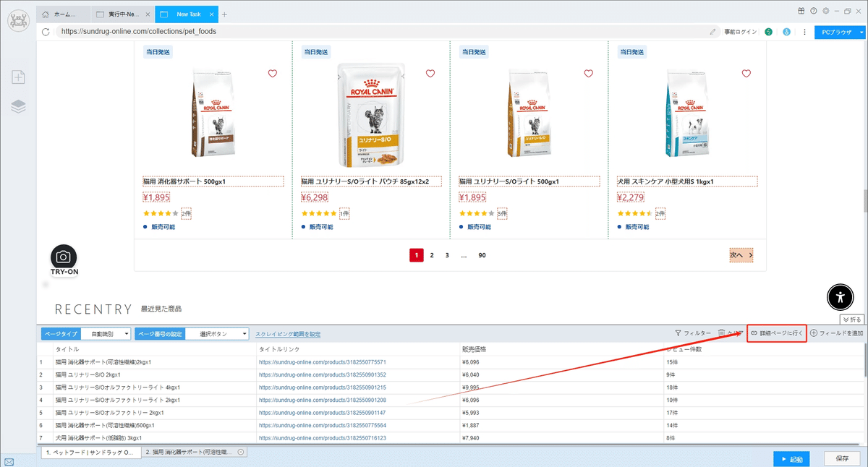Screen dimensions: 868x467
Task: Click the green round icon beside 事前ログイン
Action: (x=768, y=32)
